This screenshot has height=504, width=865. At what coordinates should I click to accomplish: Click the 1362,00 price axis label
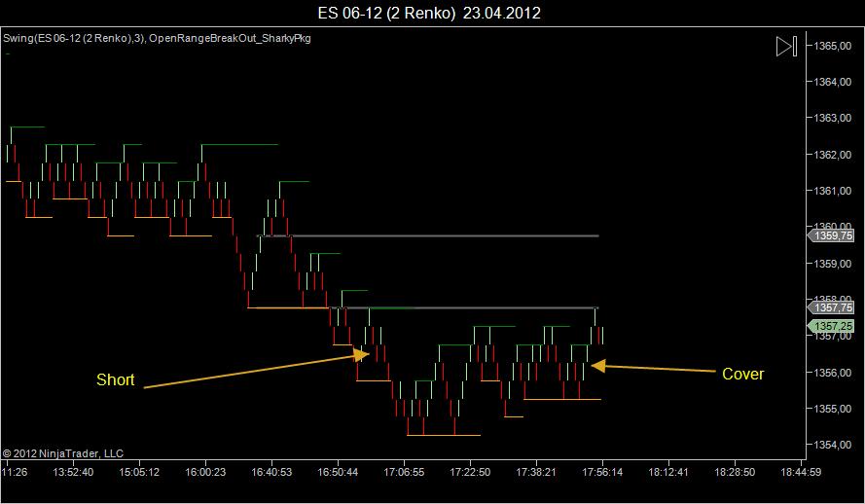tap(833, 155)
